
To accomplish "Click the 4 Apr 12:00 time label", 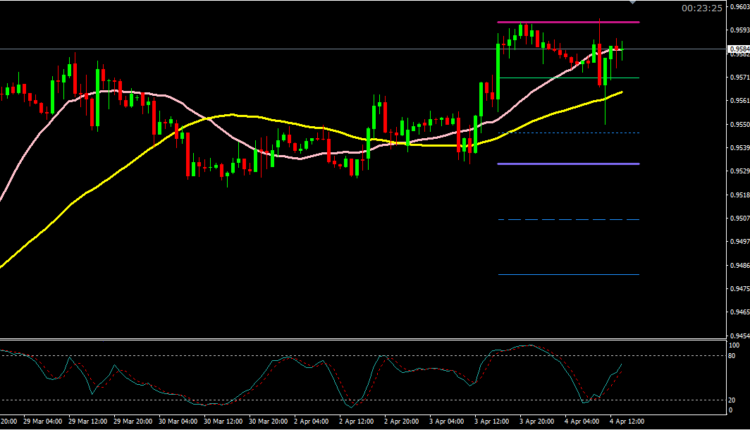I will pos(626,423).
